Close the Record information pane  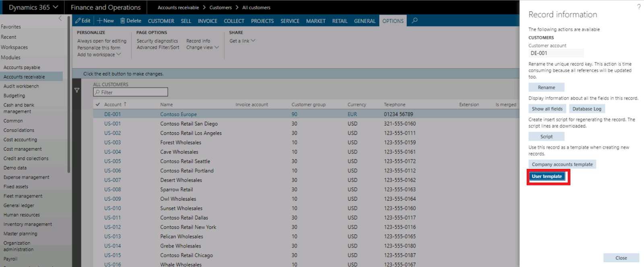621,258
